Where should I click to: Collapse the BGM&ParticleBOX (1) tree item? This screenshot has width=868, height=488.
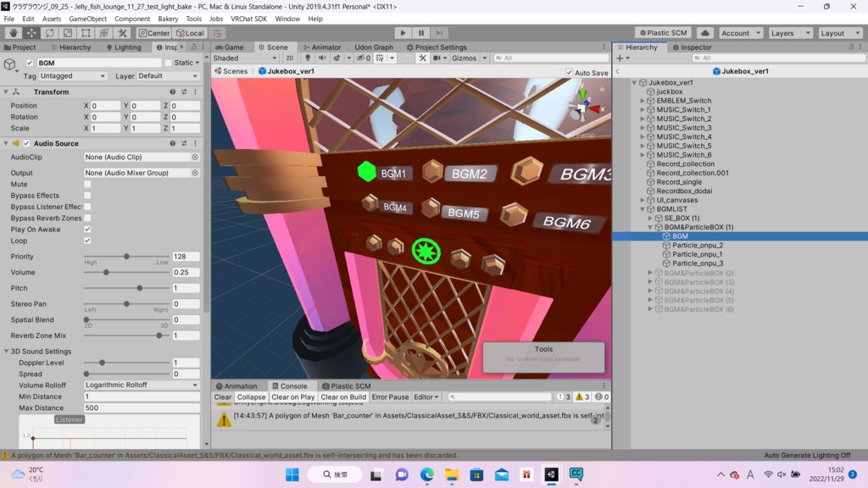click(x=651, y=226)
